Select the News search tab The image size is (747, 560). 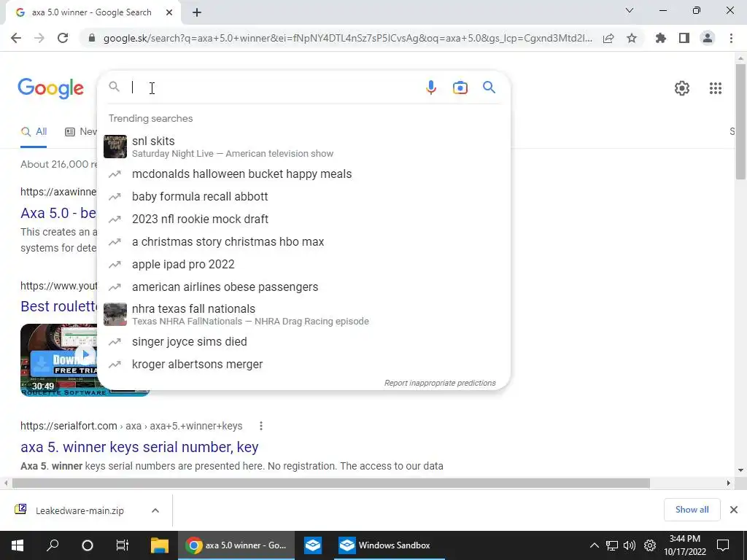tap(80, 132)
